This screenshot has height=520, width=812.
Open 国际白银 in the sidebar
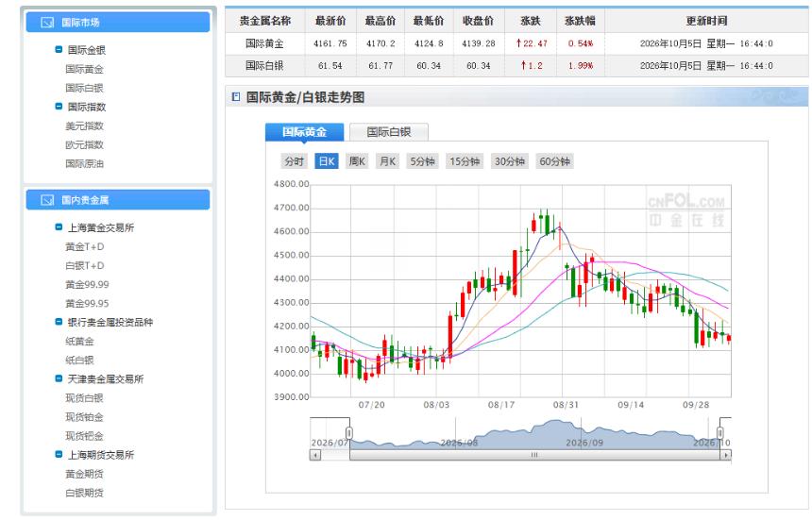click(x=84, y=88)
